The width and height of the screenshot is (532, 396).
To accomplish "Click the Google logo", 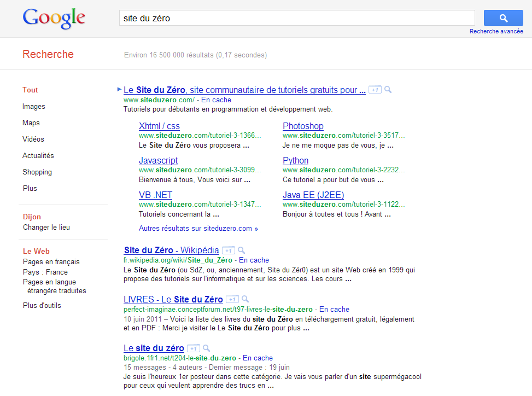I will 54,18.
